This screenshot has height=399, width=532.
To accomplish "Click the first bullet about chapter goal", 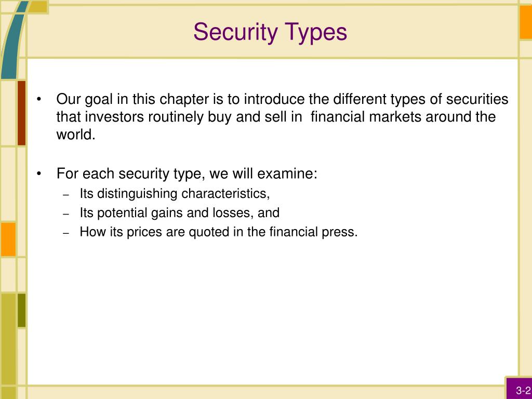I will click(282, 117).
